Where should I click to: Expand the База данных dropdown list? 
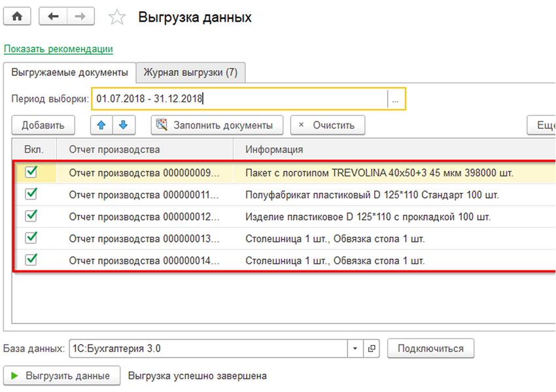[355, 349]
